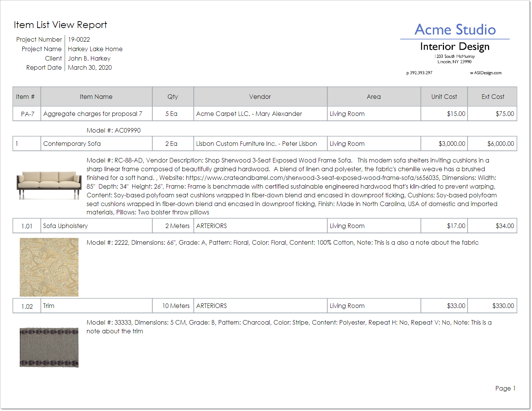Click the 'Page 1' footer label
The image size is (532, 411).
pyautogui.click(x=505, y=388)
